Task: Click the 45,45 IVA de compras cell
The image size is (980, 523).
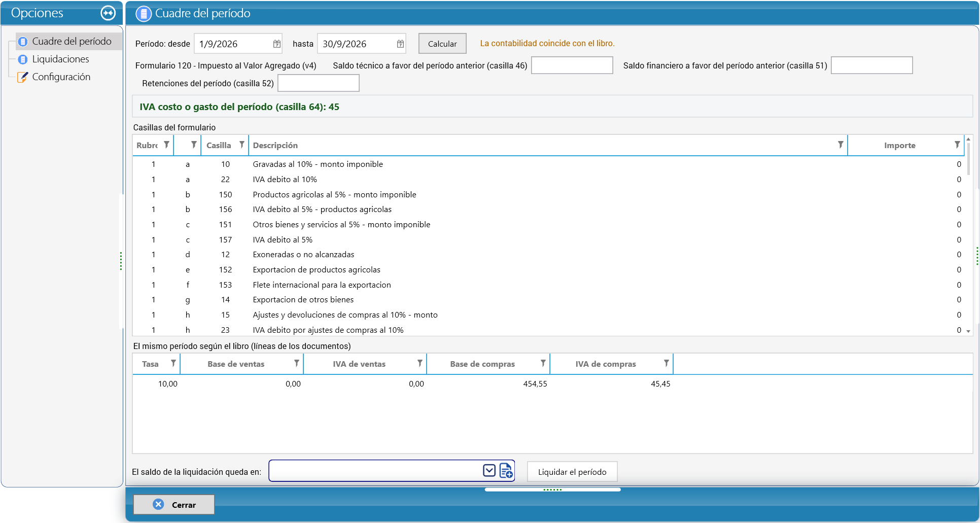Action: coord(611,384)
